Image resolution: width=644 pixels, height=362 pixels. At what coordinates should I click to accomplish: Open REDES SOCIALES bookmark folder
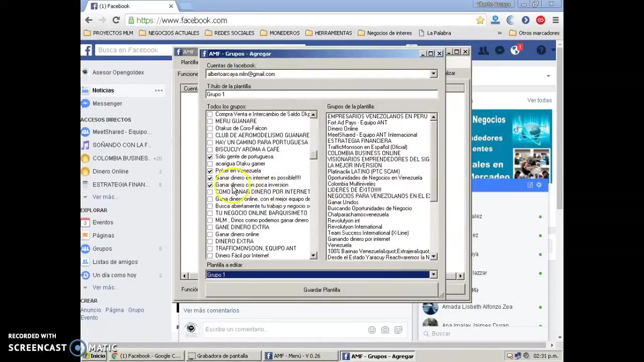point(230,33)
